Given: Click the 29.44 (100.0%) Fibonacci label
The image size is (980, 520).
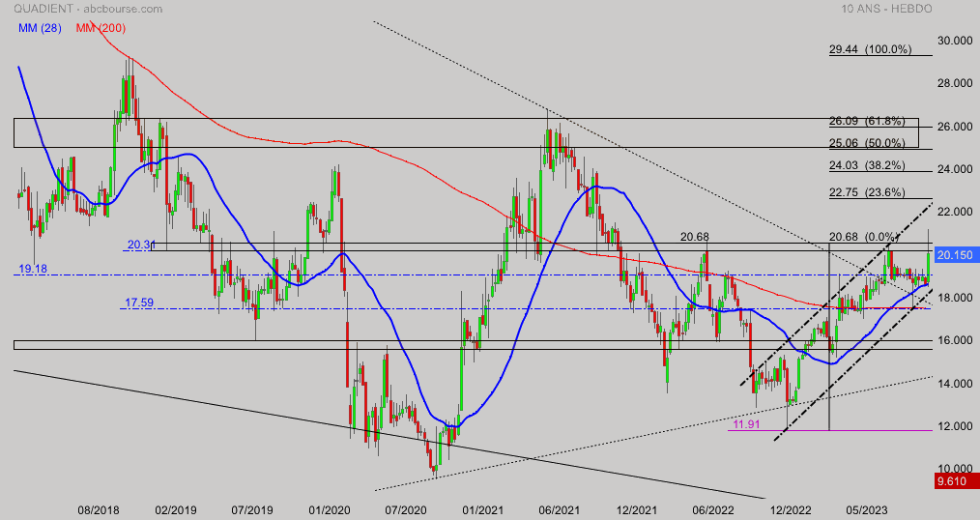Looking at the screenshot, I should 871,49.
